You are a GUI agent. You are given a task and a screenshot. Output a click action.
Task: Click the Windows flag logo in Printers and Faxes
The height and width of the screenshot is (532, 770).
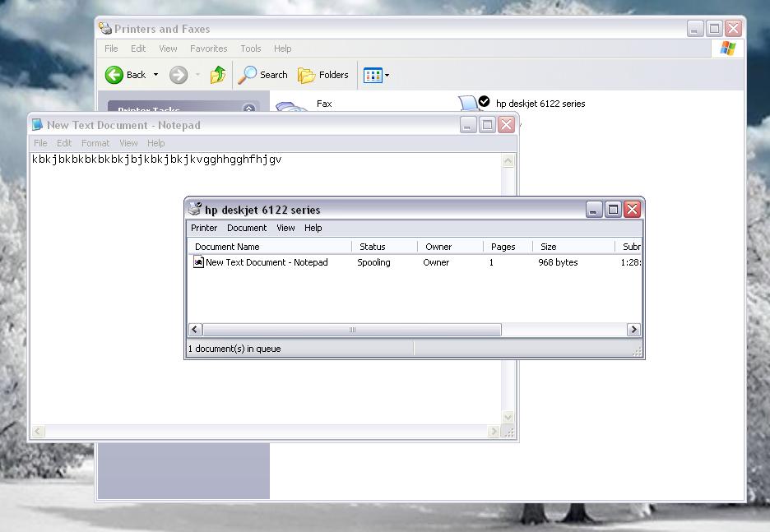point(728,49)
